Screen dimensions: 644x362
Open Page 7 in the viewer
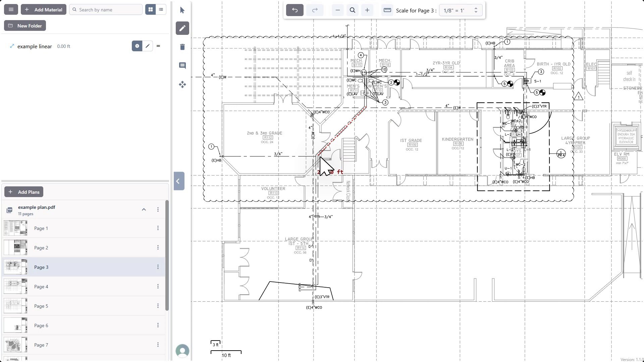coord(84,345)
